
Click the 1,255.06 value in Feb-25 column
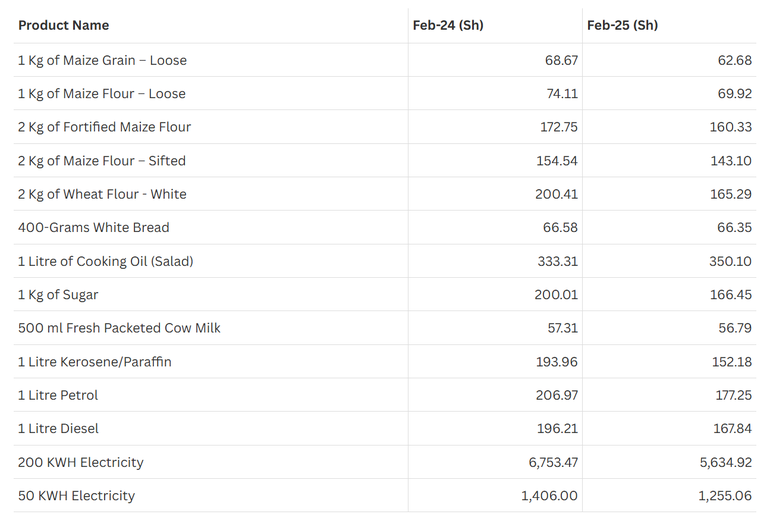coord(724,496)
